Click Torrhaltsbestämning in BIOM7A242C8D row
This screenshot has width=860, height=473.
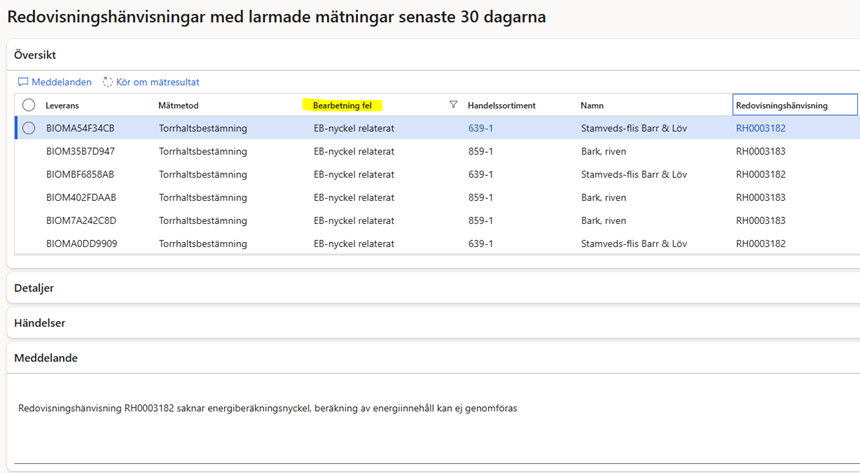[x=203, y=221]
